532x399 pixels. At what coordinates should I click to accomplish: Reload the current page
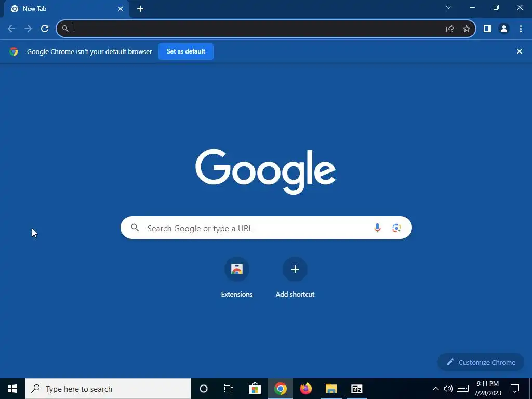45,29
